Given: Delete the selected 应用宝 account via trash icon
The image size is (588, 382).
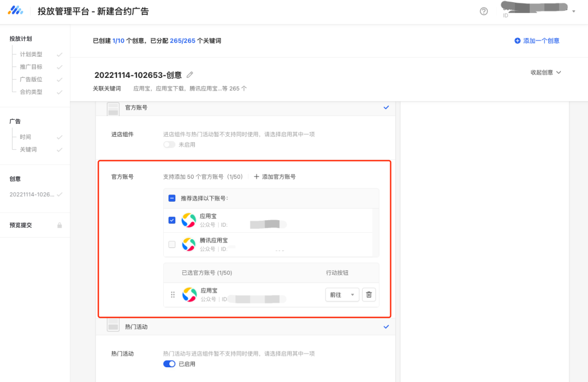Looking at the screenshot, I should point(369,294).
